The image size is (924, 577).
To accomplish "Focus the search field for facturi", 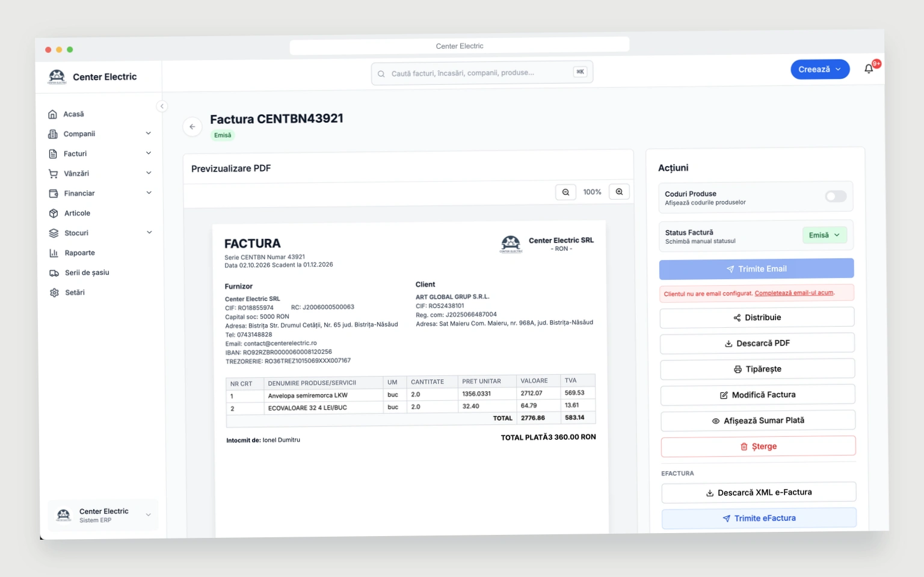I will pos(482,73).
